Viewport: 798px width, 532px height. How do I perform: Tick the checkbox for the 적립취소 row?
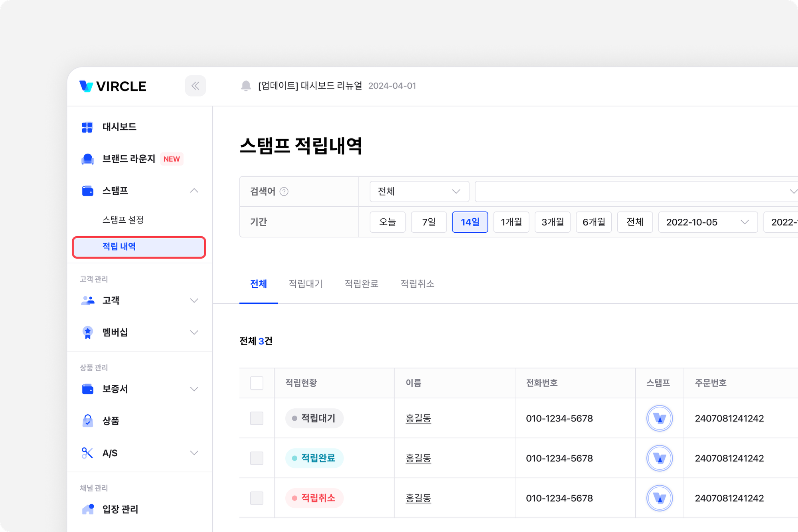[x=257, y=498]
